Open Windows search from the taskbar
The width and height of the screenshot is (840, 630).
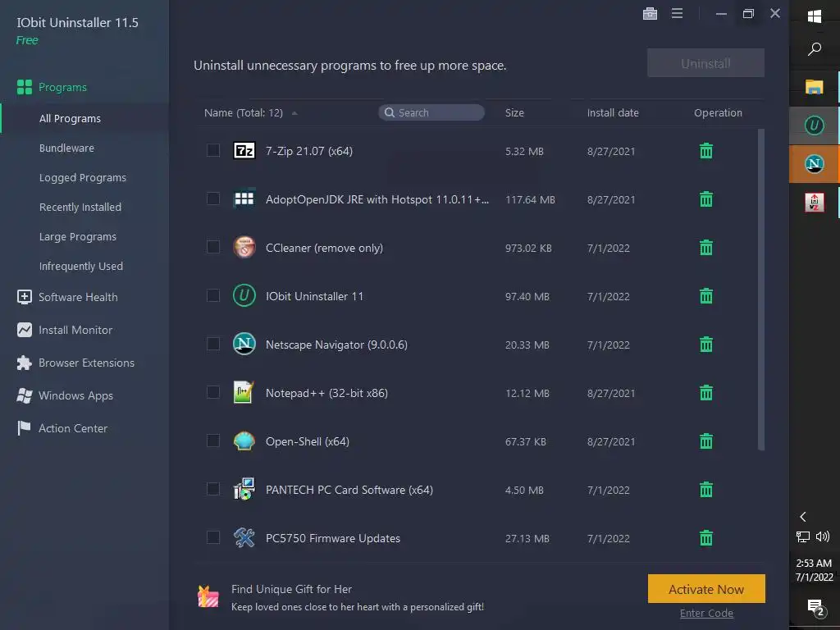pyautogui.click(x=815, y=49)
